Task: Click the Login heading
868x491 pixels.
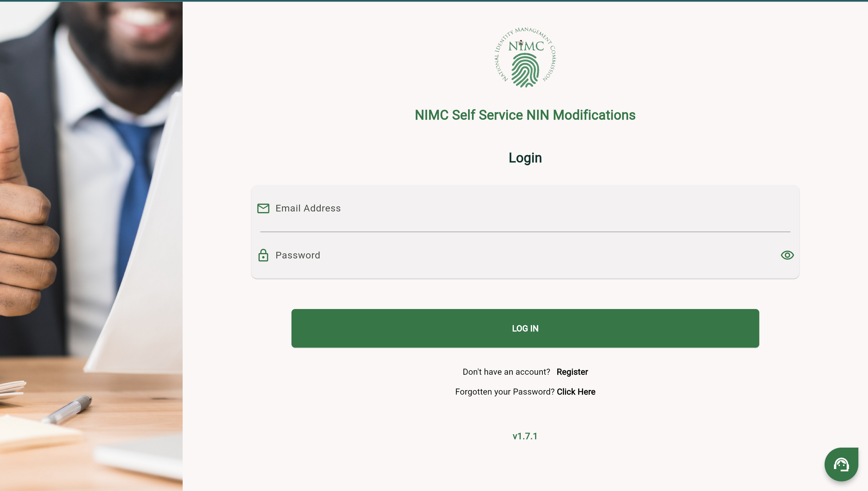Action: 525,158
